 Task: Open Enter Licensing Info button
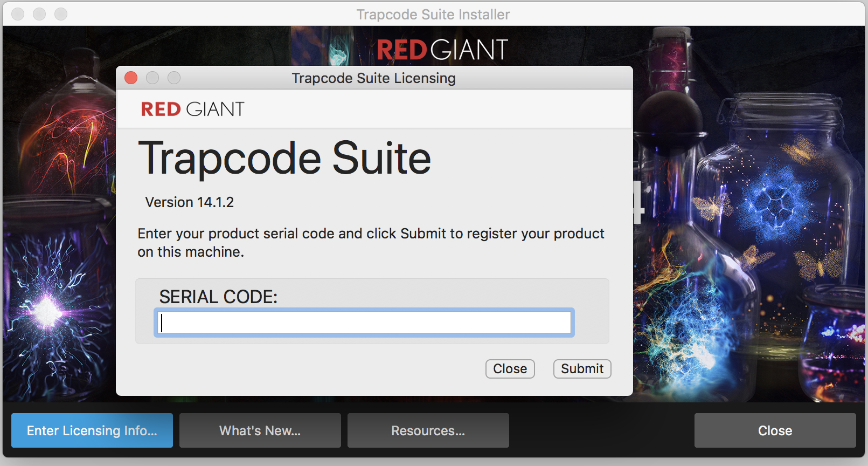pyautogui.click(x=92, y=430)
